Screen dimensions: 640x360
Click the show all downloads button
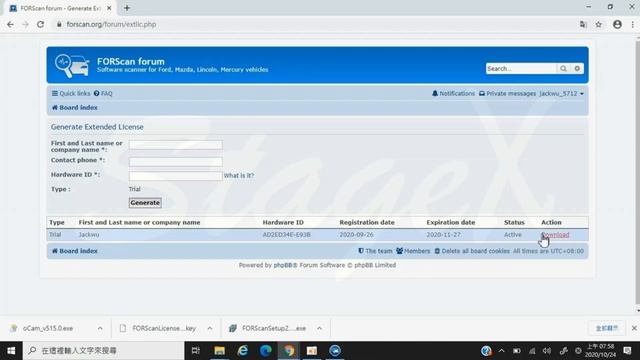tap(607, 328)
